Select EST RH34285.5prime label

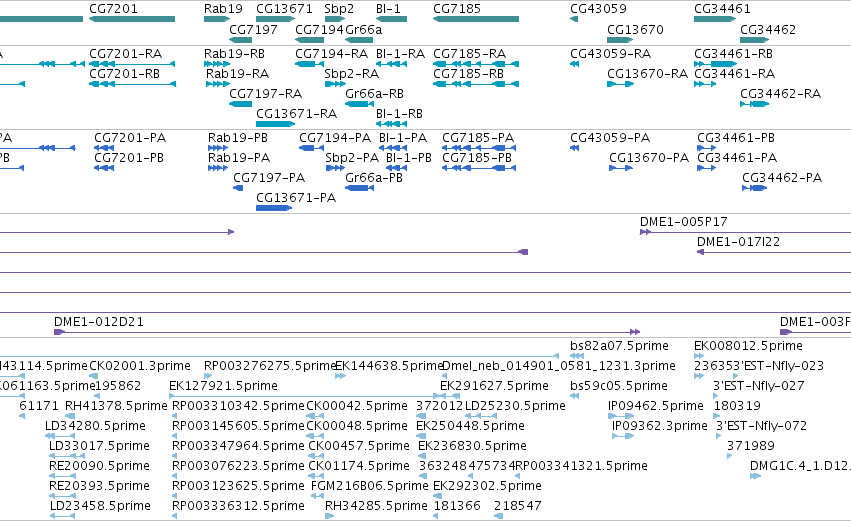[x=376, y=506]
